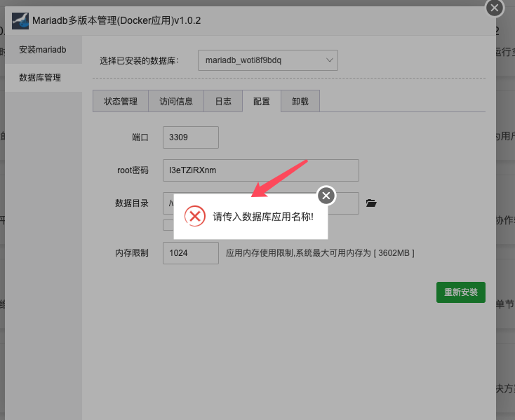Image resolution: width=515 pixels, height=420 pixels.
Task: Close the Mariadb management dialog
Action: click(495, 8)
